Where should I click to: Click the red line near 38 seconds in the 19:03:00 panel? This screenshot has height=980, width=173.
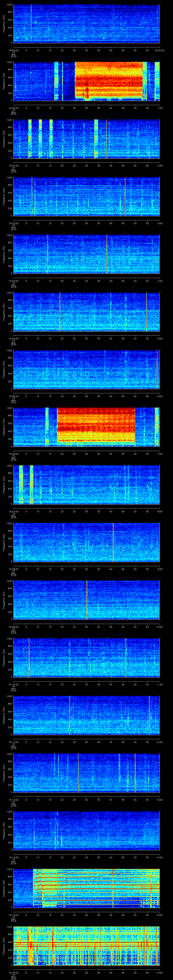tap(107, 254)
